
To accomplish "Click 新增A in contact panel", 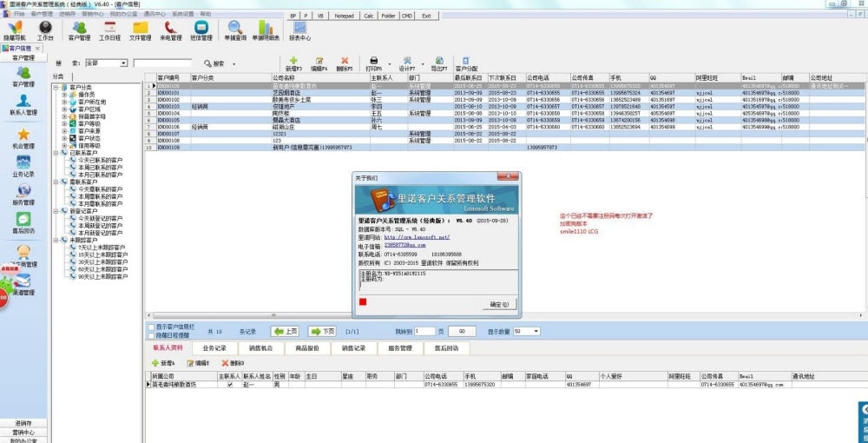I will 163,363.
